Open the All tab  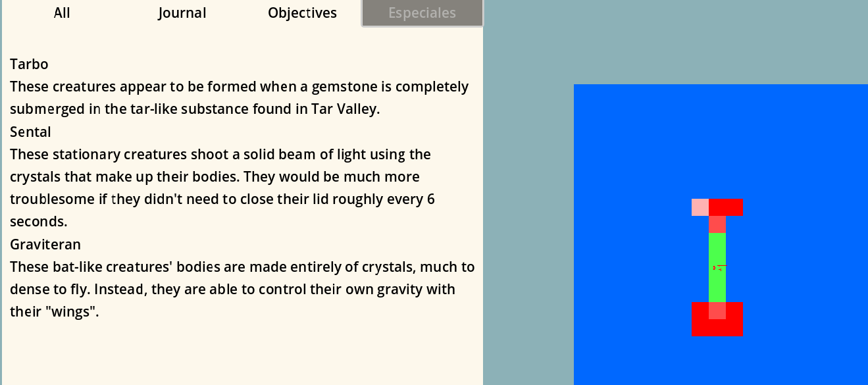[x=62, y=13]
